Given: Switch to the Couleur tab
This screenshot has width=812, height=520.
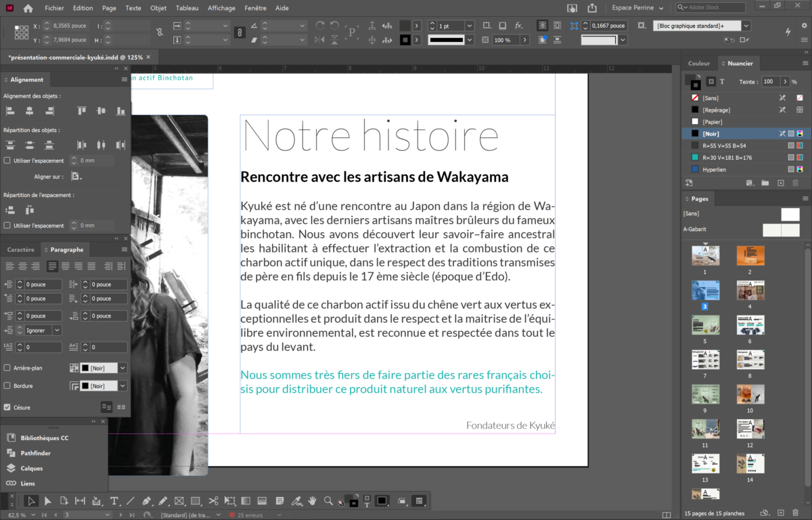Looking at the screenshot, I should pos(699,64).
